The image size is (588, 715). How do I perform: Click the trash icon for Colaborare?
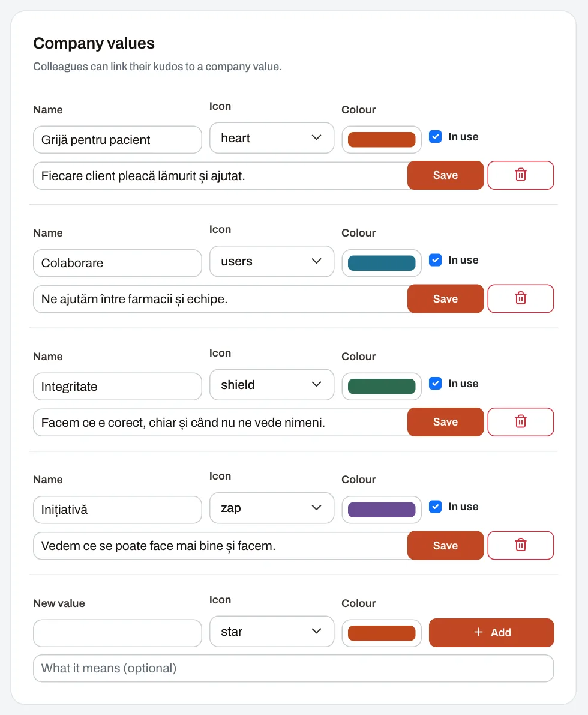click(521, 299)
